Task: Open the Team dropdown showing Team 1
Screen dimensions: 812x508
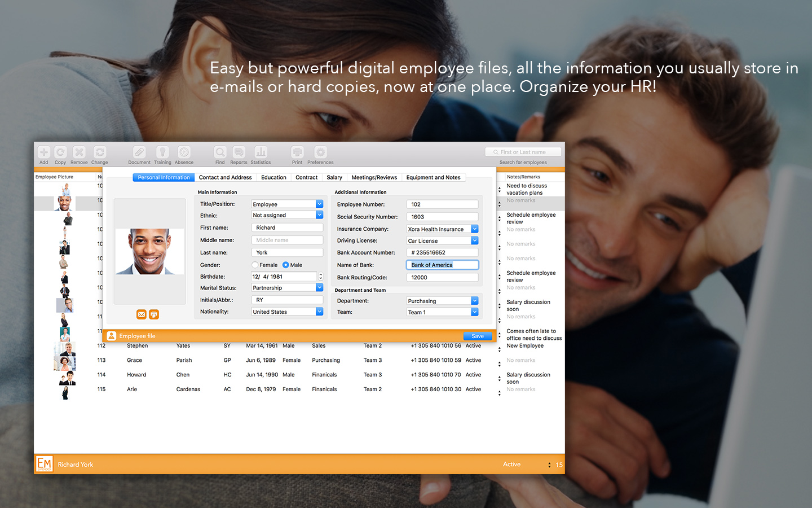Action: point(443,312)
